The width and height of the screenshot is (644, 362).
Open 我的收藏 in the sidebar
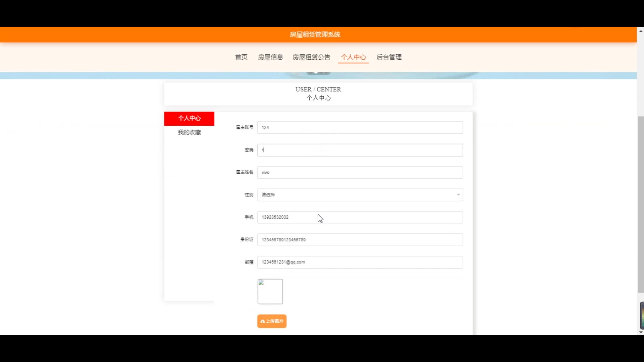pos(189,132)
